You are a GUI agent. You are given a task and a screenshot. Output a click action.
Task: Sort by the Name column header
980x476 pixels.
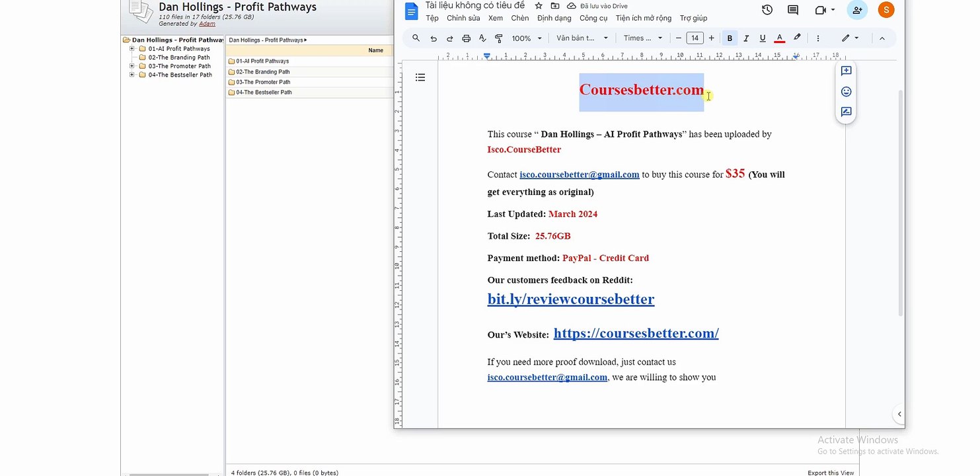coord(375,50)
